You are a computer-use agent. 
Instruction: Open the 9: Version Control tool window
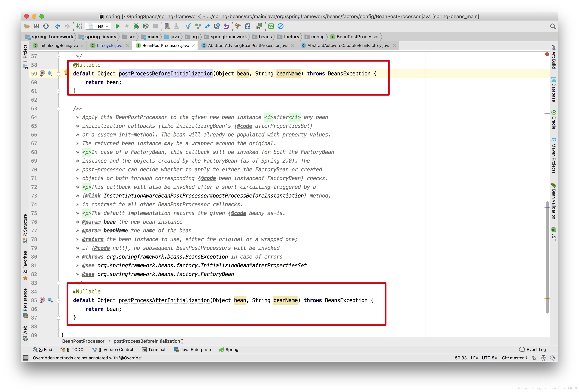pyautogui.click(x=112, y=349)
